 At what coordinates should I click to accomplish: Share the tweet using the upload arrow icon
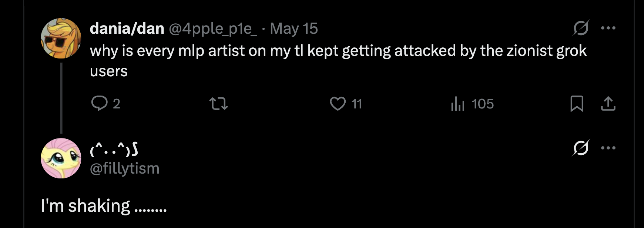[608, 104]
